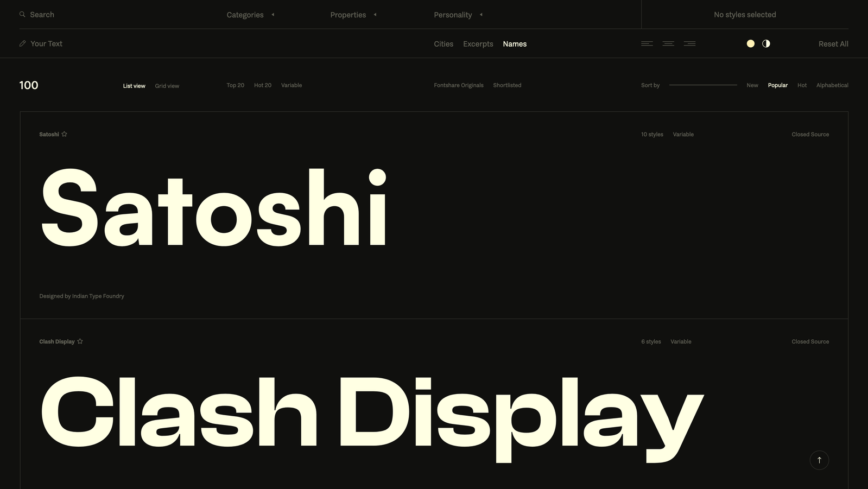The width and height of the screenshot is (868, 489).
Task: Click Clash Display's Variable label
Action: [681, 341]
